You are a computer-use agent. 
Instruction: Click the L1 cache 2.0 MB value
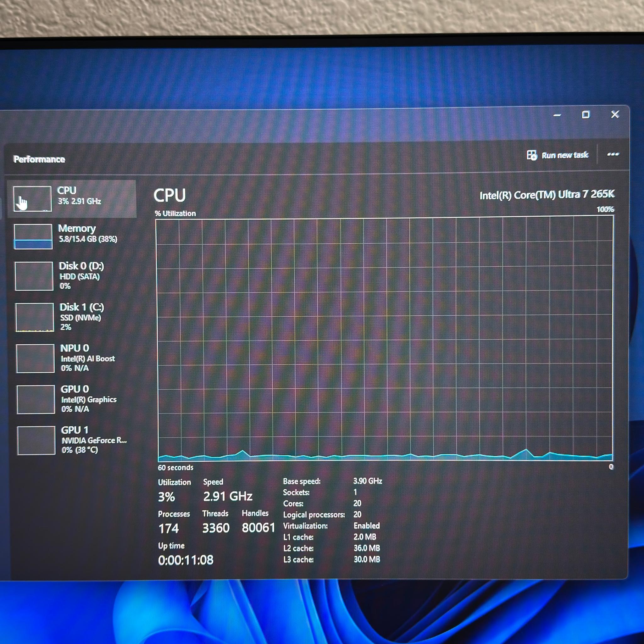(365, 537)
